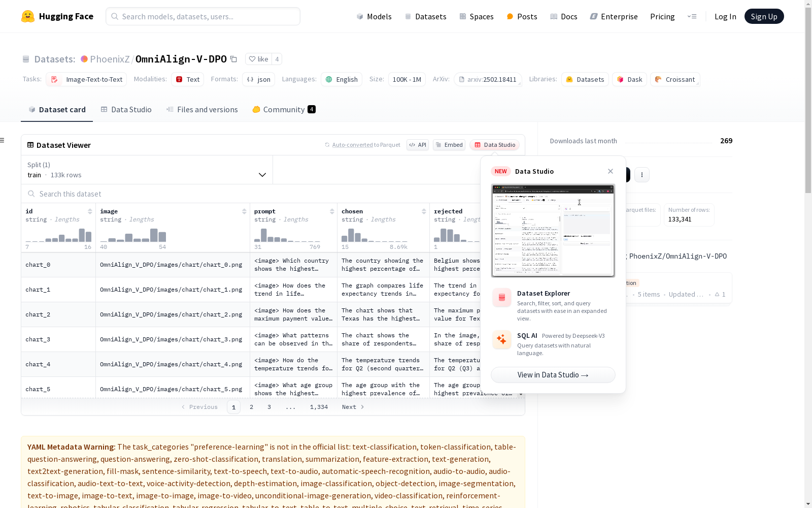This screenshot has width=812, height=508.
Task: Select the Datasets library tag
Action: pyautogui.click(x=585, y=79)
